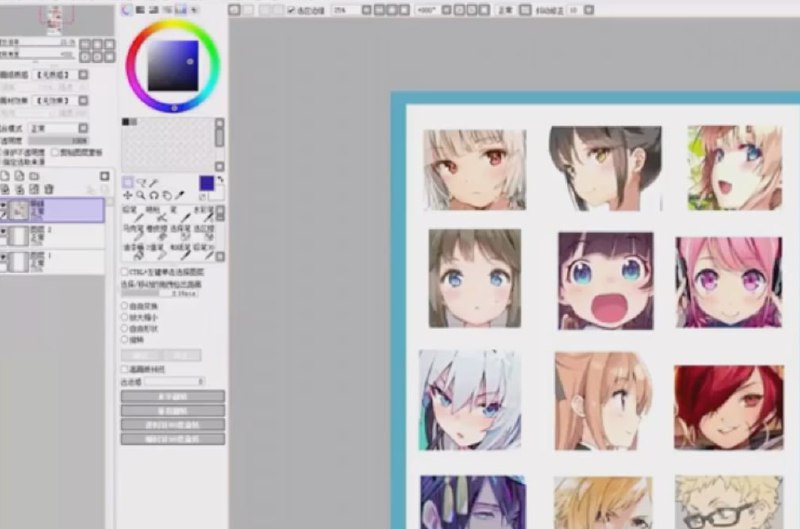Choose the binary pen (2值笔)

pyautogui.click(x=157, y=251)
